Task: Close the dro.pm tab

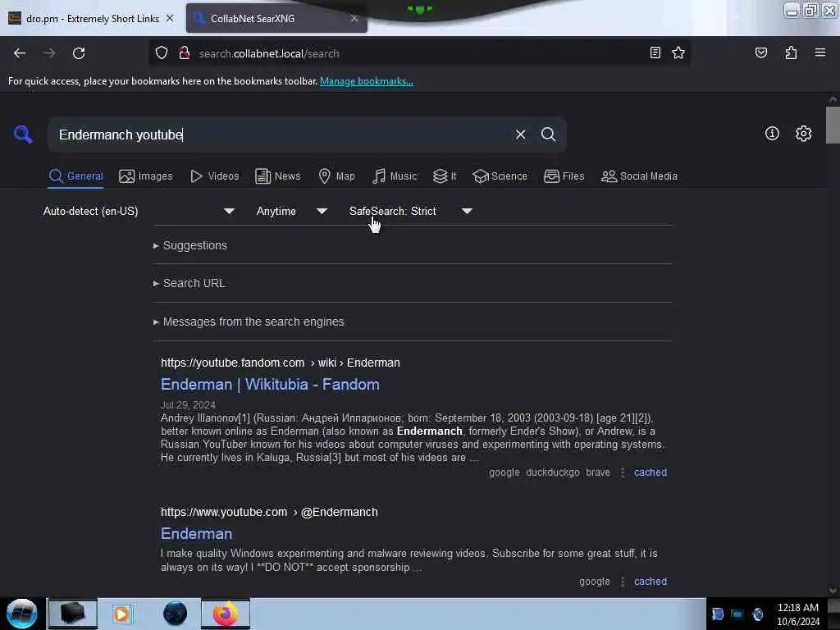Action: tap(170, 18)
